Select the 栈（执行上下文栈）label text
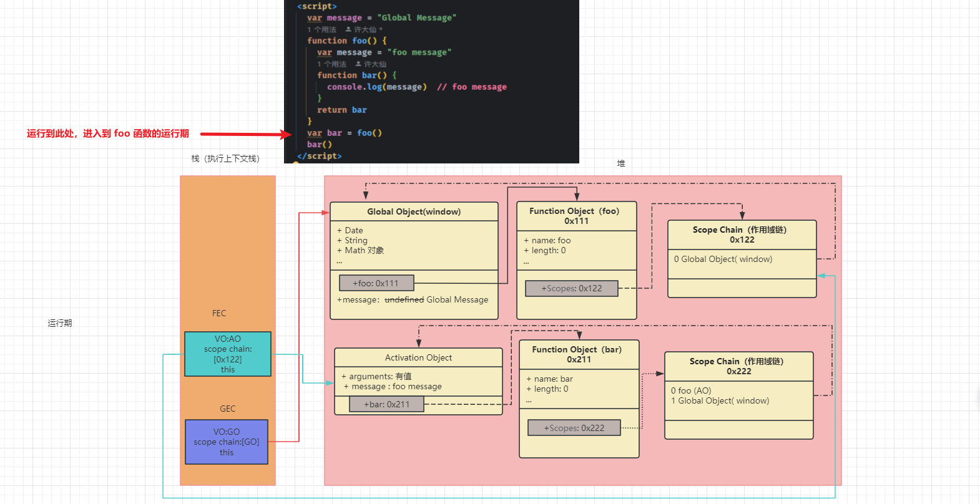Screen dimensions: 980x504 tap(225, 159)
